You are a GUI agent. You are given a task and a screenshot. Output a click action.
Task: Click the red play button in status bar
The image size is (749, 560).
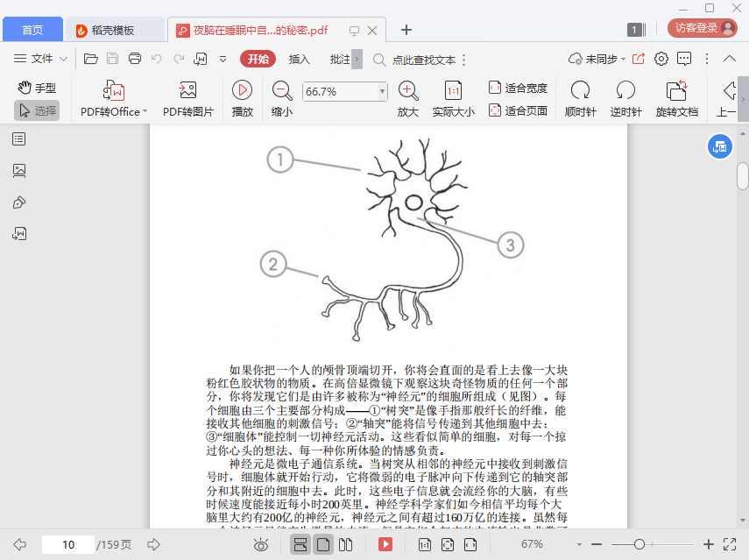click(385, 544)
